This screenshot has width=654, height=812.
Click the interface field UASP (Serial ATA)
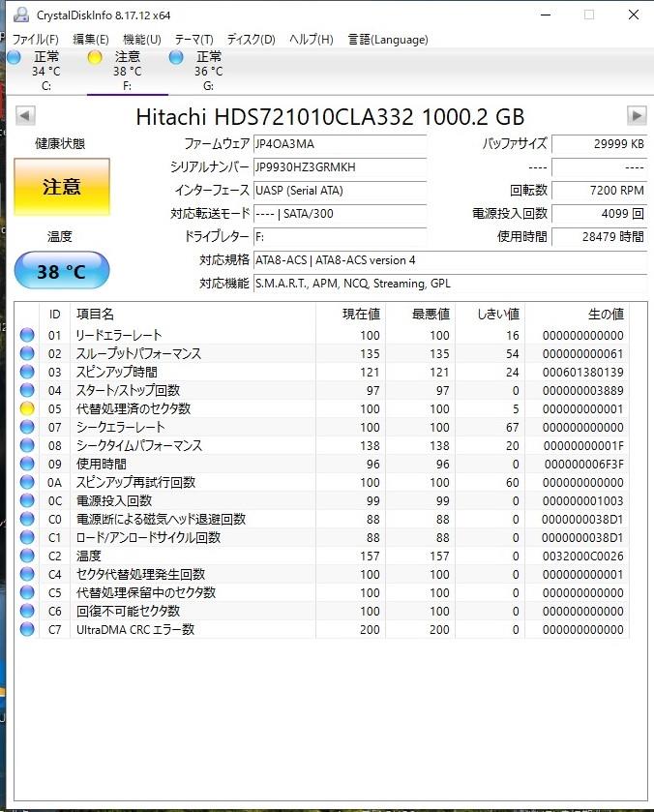coord(340,191)
